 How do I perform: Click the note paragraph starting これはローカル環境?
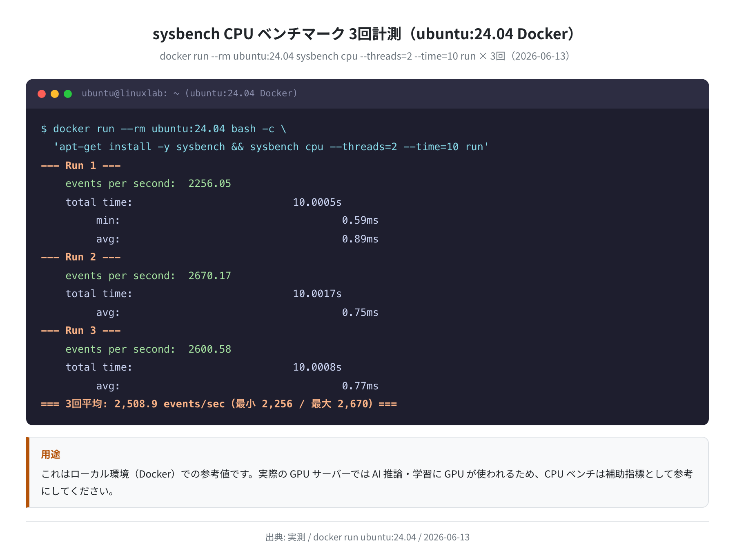(367, 482)
